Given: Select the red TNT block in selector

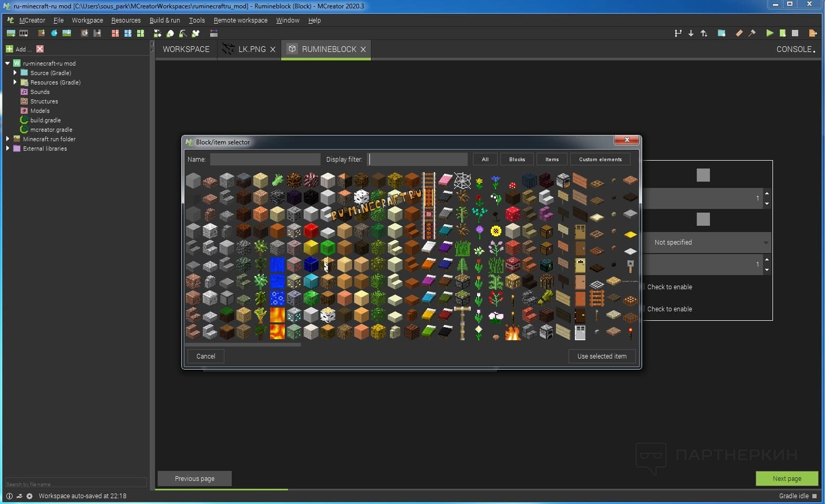Looking at the screenshot, I should (513, 264).
